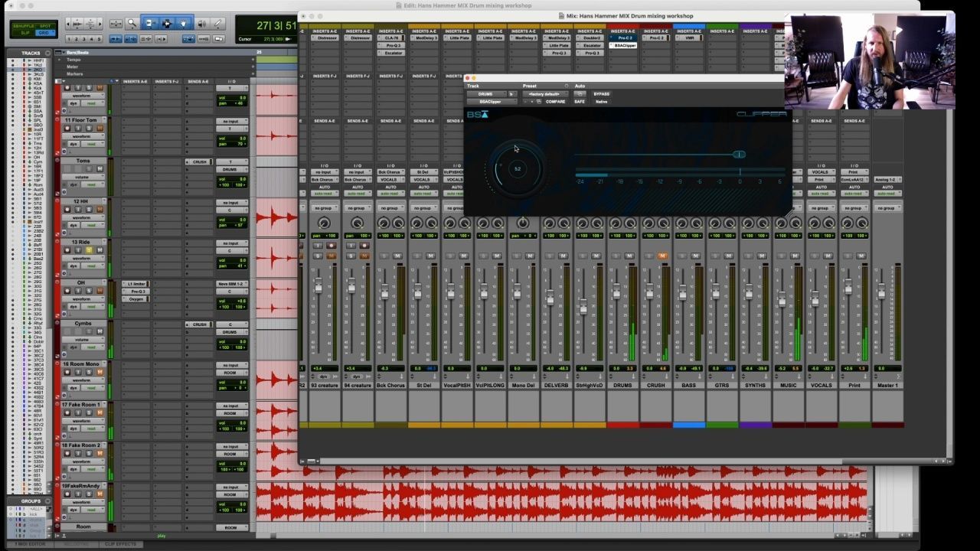This screenshot has height=551, width=980.
Task: Open the TRACKS list menu
Action: (x=47, y=53)
